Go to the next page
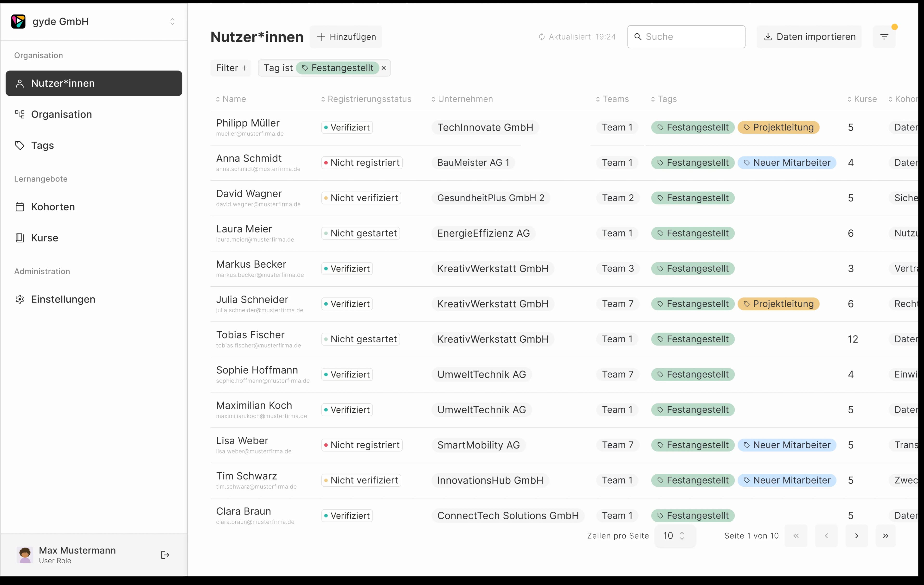The image size is (924, 585). [856, 535]
